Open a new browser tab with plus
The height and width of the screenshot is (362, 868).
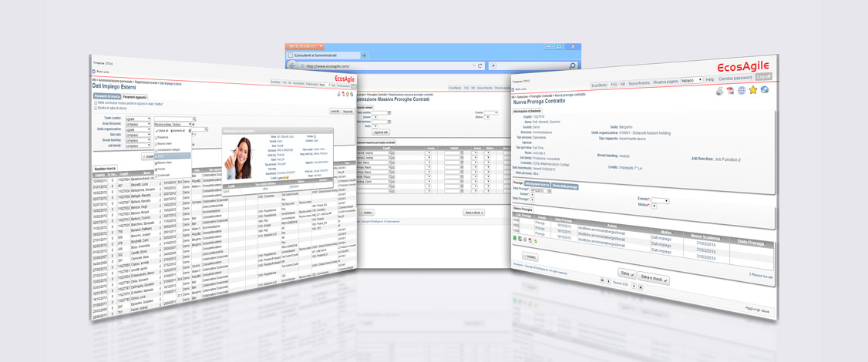click(x=364, y=55)
